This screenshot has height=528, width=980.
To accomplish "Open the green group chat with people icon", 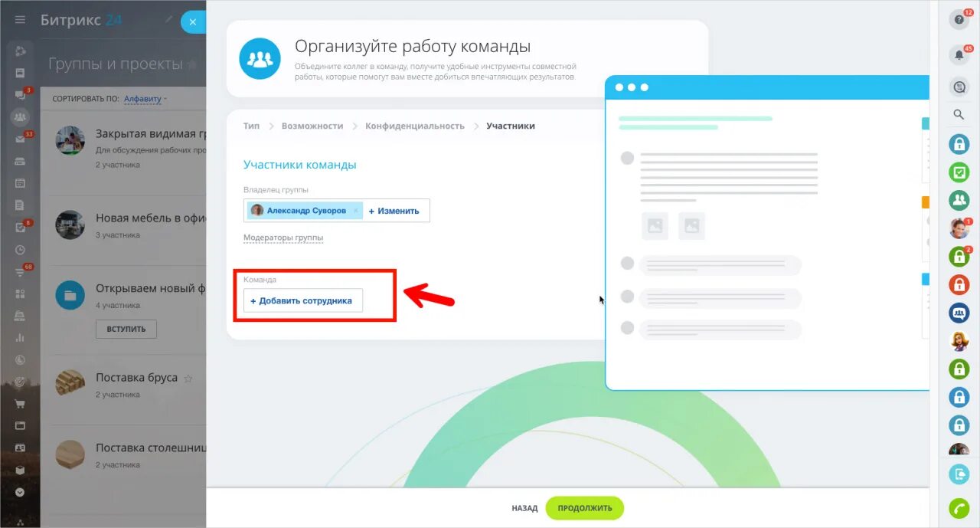I will coord(959,201).
